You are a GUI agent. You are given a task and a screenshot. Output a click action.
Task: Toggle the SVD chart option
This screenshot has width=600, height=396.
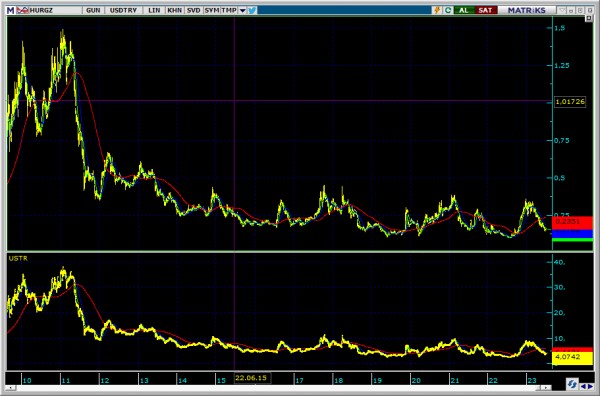point(193,10)
